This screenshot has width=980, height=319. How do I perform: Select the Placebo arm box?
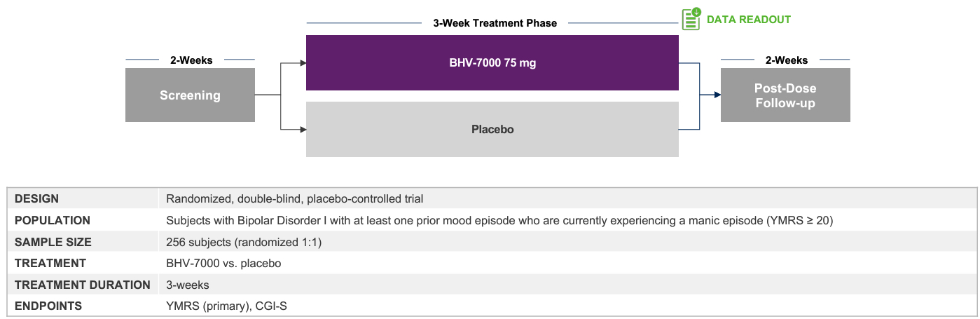click(x=492, y=130)
